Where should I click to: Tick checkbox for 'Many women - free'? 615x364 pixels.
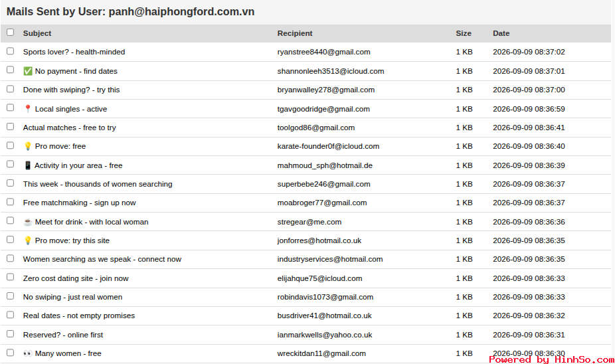(x=10, y=352)
